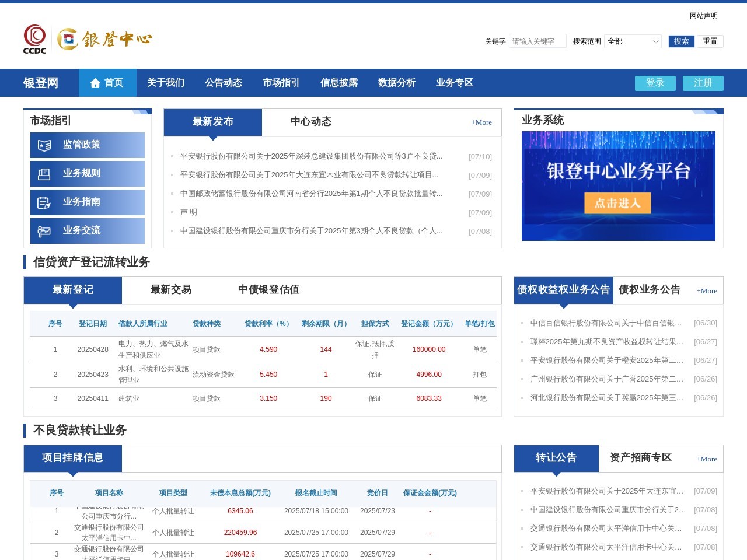Open the 搜索范围 dropdown showing 全部
This screenshot has width=747, height=560.
(633, 41)
